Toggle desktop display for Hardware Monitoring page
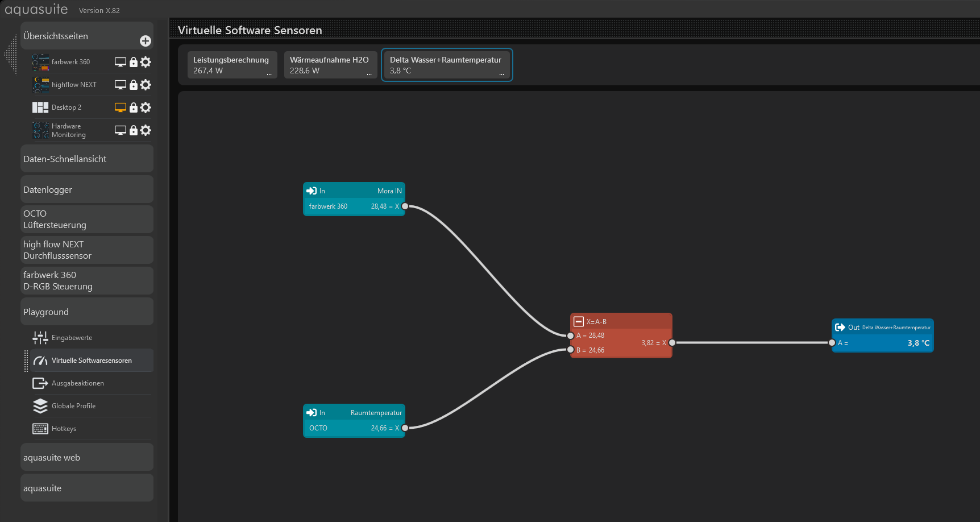The image size is (980, 522). pyautogui.click(x=121, y=130)
